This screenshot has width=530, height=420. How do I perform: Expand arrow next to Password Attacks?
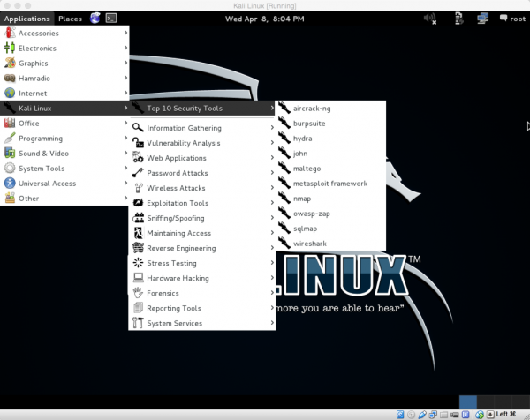(272, 173)
